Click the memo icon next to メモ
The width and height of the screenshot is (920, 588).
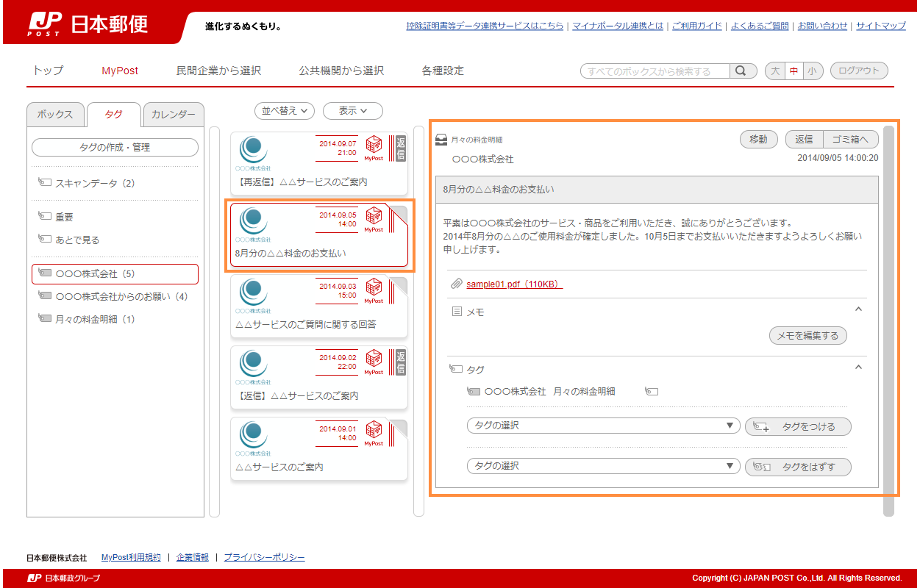click(457, 312)
